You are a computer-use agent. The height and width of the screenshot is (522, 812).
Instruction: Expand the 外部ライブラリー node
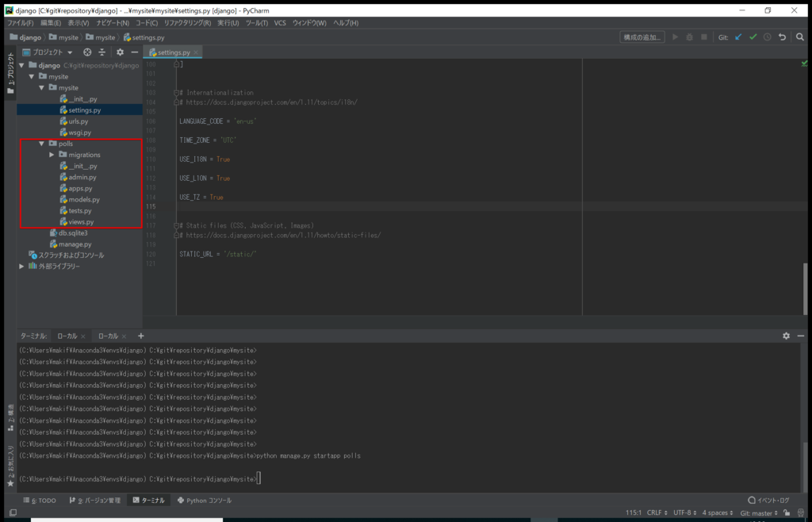(21, 267)
